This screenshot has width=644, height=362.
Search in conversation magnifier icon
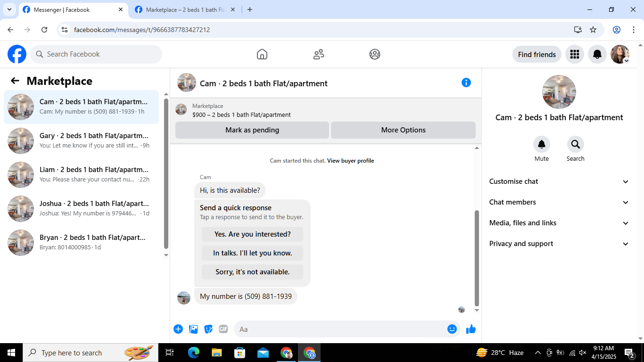576,144
